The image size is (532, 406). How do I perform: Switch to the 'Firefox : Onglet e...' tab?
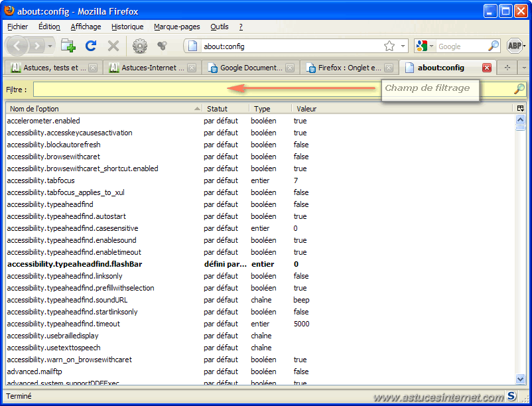point(344,68)
